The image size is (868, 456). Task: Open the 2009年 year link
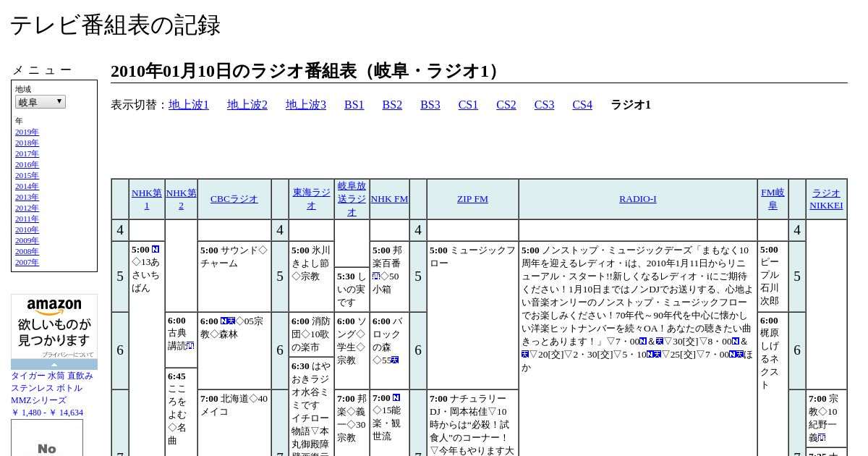tap(27, 240)
